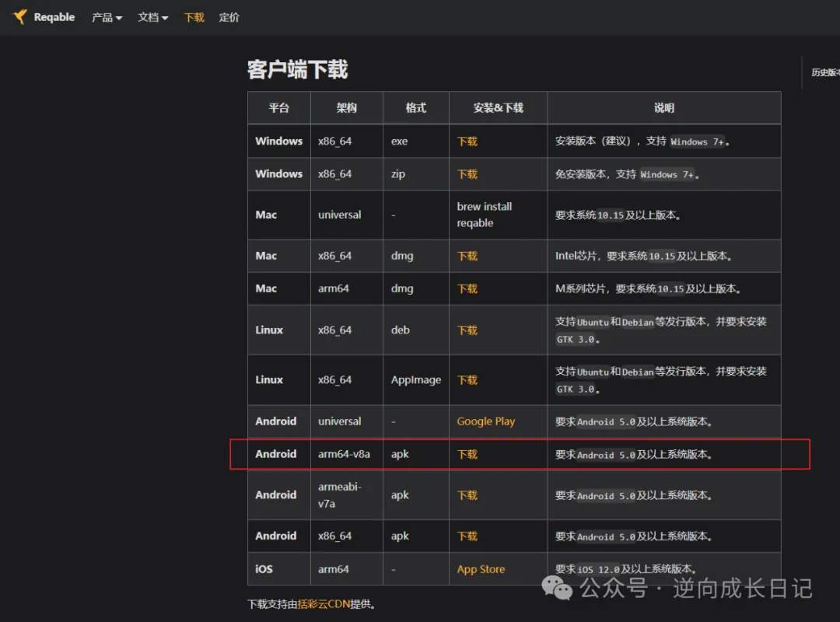840x622 pixels.
Task: Open the 产品 dropdown menu
Action: (x=107, y=18)
